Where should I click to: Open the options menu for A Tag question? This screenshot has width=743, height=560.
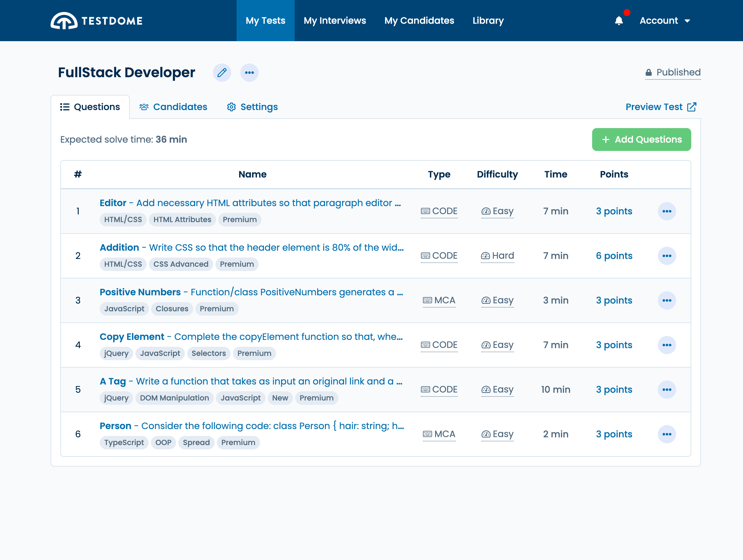pyautogui.click(x=666, y=390)
